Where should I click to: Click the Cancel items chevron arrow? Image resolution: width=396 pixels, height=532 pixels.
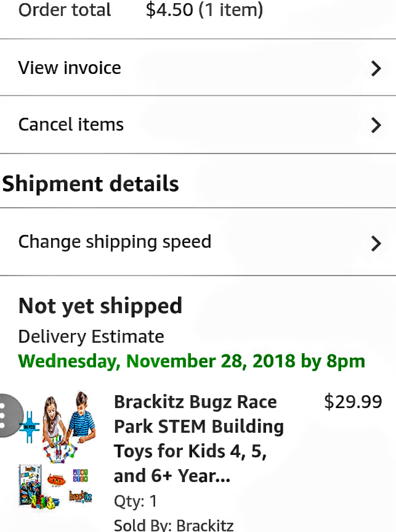(x=376, y=125)
